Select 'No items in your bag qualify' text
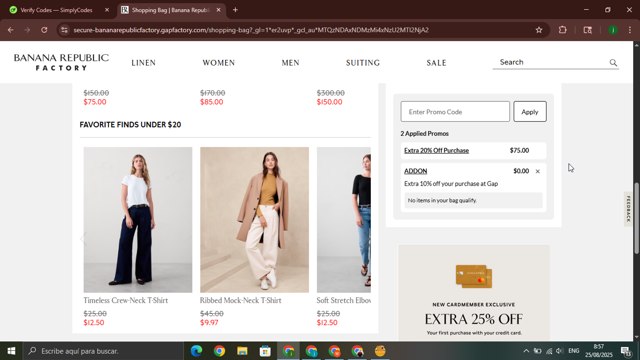640x360 pixels. tap(442, 200)
